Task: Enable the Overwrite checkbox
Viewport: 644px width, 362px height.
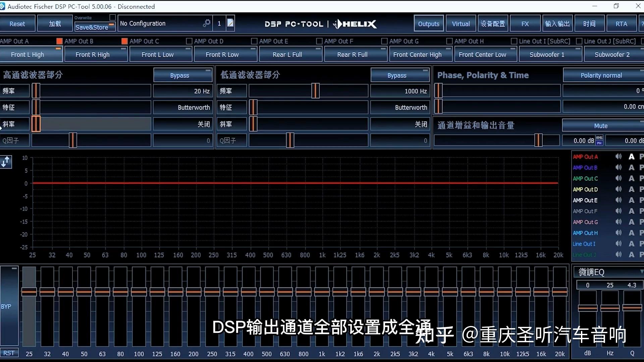Action: click(112, 17)
